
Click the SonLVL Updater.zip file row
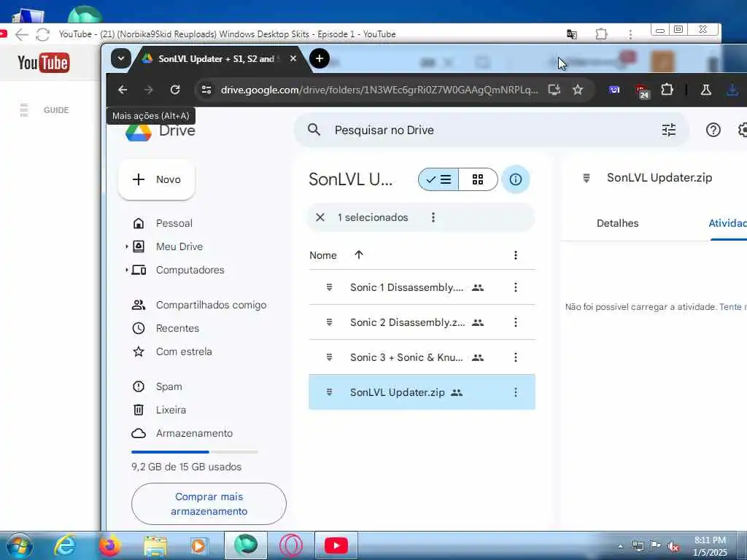(422, 392)
